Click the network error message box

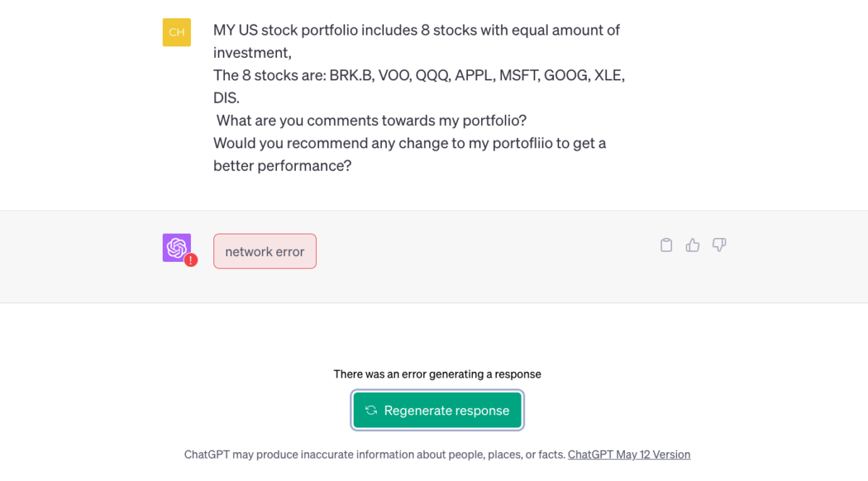tap(265, 251)
